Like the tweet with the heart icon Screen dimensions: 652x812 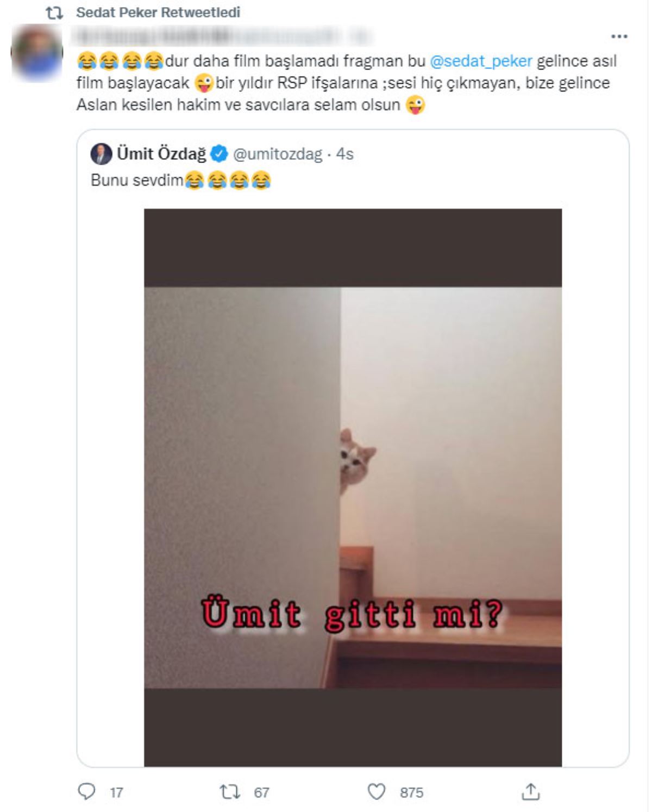point(376,792)
